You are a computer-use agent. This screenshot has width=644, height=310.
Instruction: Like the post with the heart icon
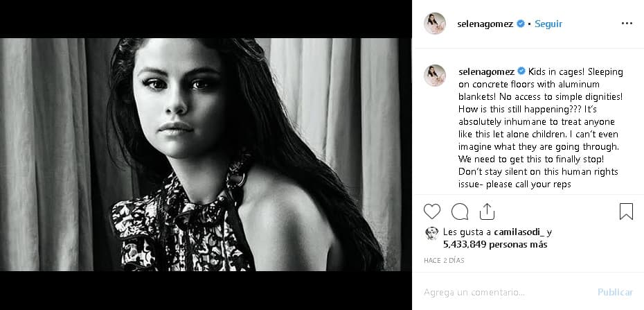(431, 212)
